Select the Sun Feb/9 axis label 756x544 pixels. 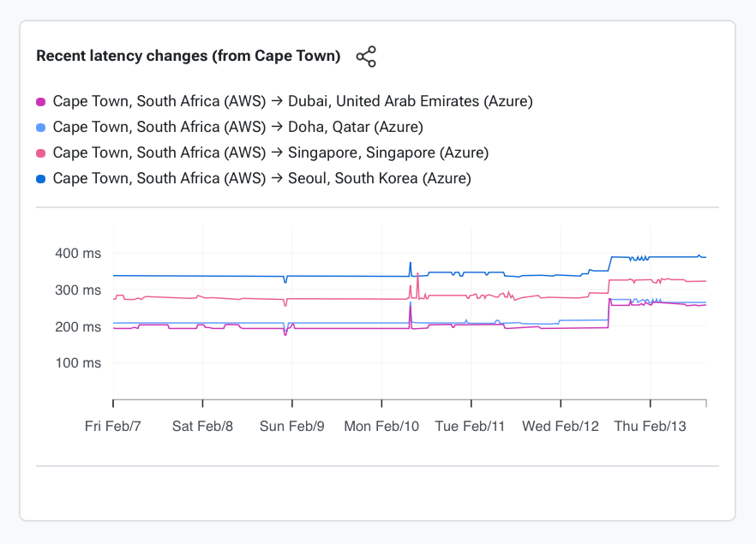coord(292,426)
